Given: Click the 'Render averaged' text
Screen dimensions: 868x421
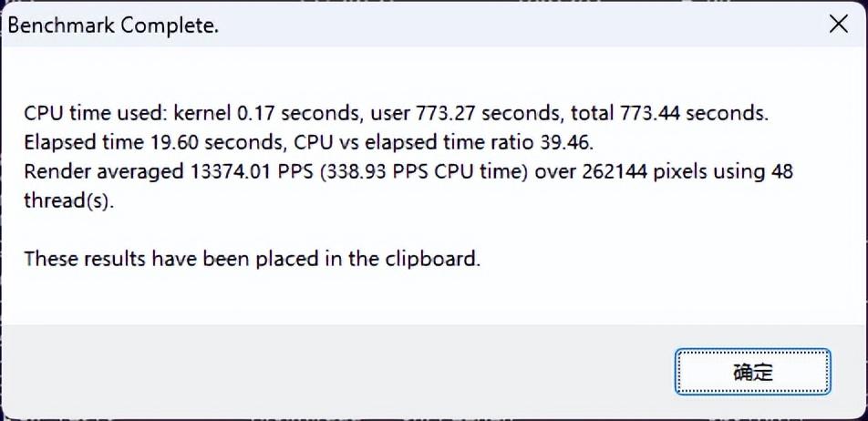Looking at the screenshot, I should coord(104,172).
